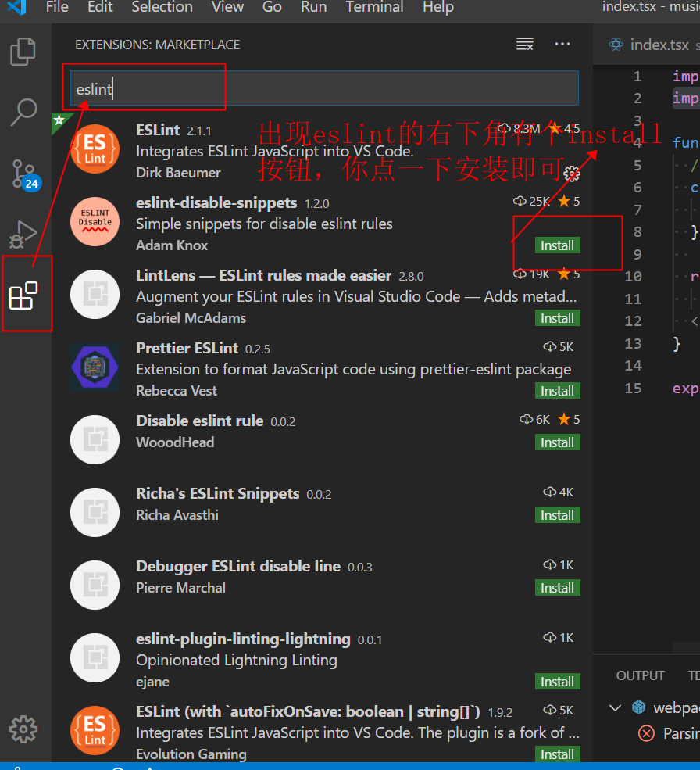
Task: Open Disable eslint rule extension title
Action: (200, 421)
